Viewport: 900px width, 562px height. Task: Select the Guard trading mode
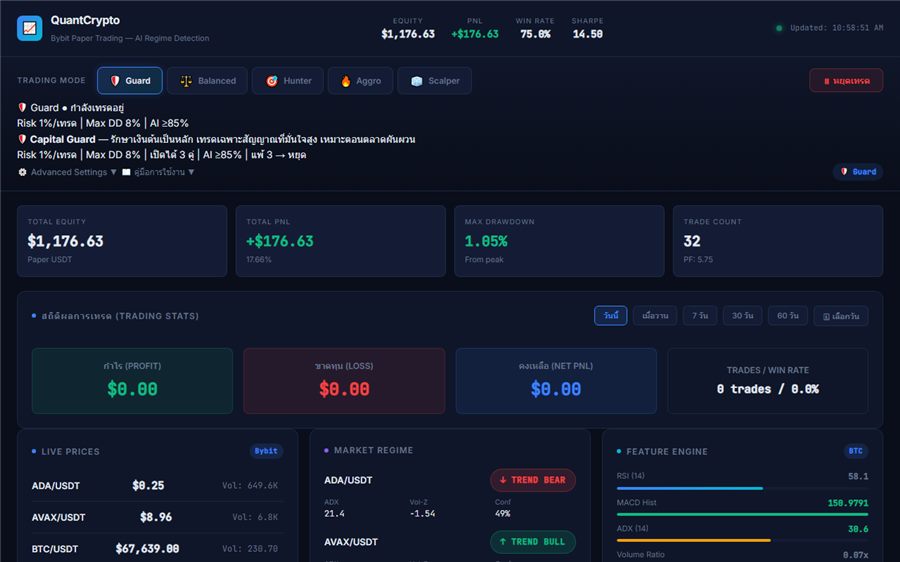pyautogui.click(x=130, y=80)
